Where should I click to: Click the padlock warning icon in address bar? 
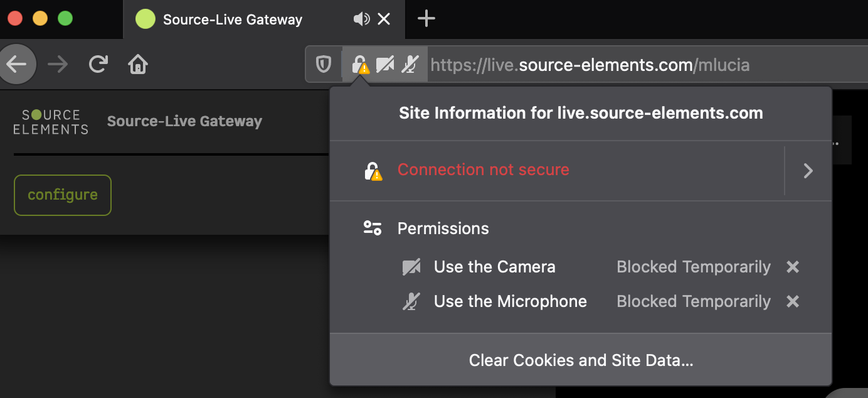click(x=359, y=65)
